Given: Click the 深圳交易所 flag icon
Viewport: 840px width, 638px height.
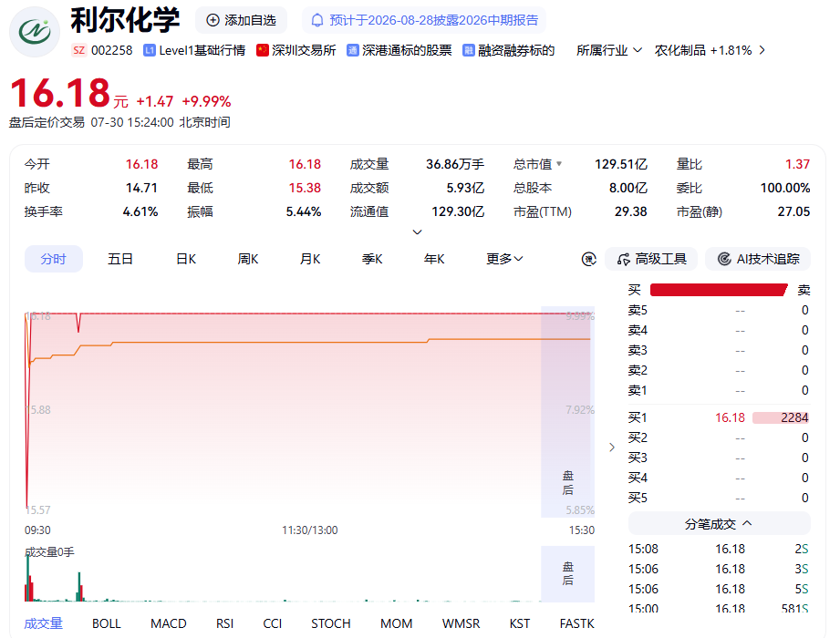Looking at the screenshot, I should click(x=263, y=50).
